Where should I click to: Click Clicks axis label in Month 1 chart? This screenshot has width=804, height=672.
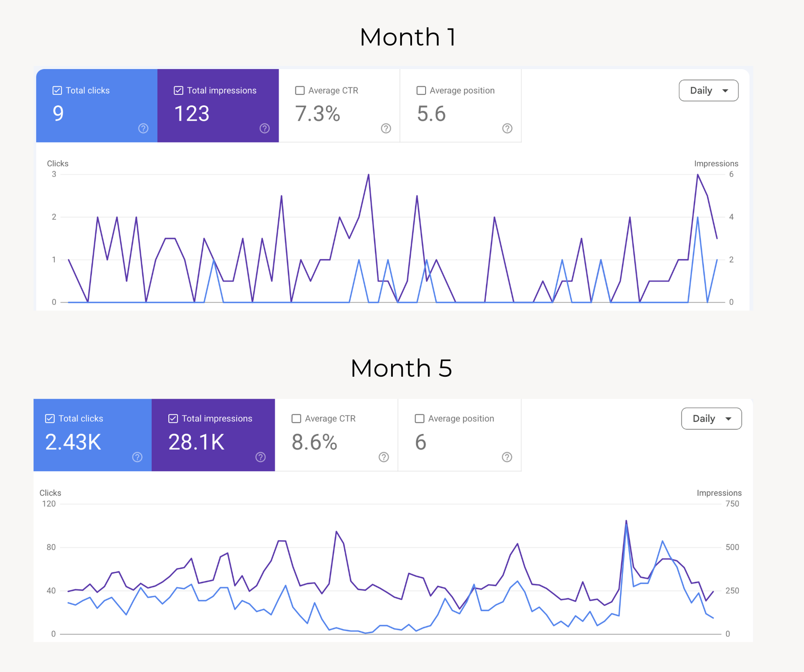click(x=58, y=164)
